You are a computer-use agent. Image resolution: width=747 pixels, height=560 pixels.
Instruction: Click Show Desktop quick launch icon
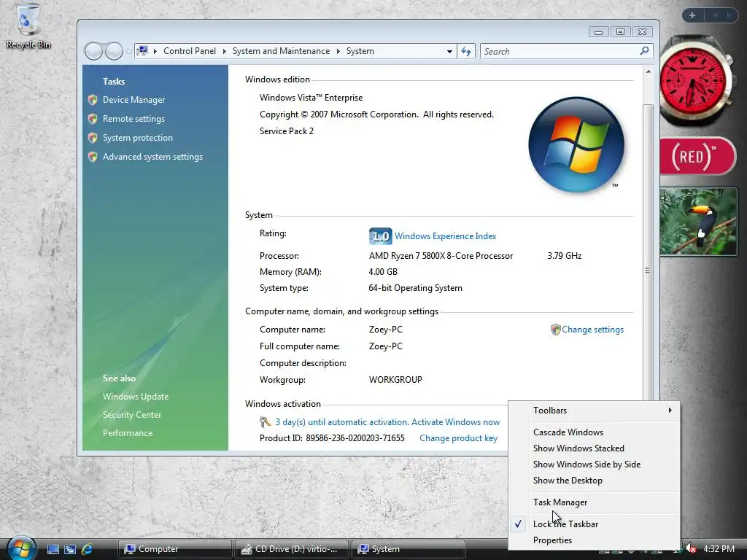pos(53,549)
